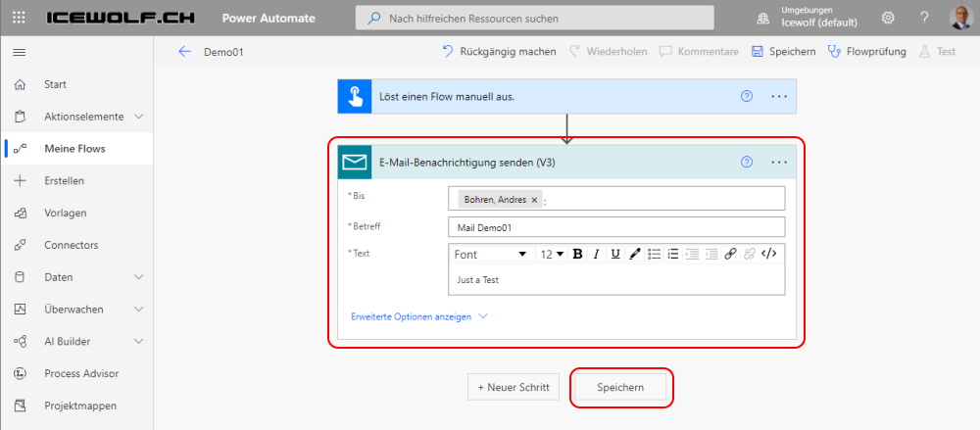Click the environment globe icon

coord(762,19)
